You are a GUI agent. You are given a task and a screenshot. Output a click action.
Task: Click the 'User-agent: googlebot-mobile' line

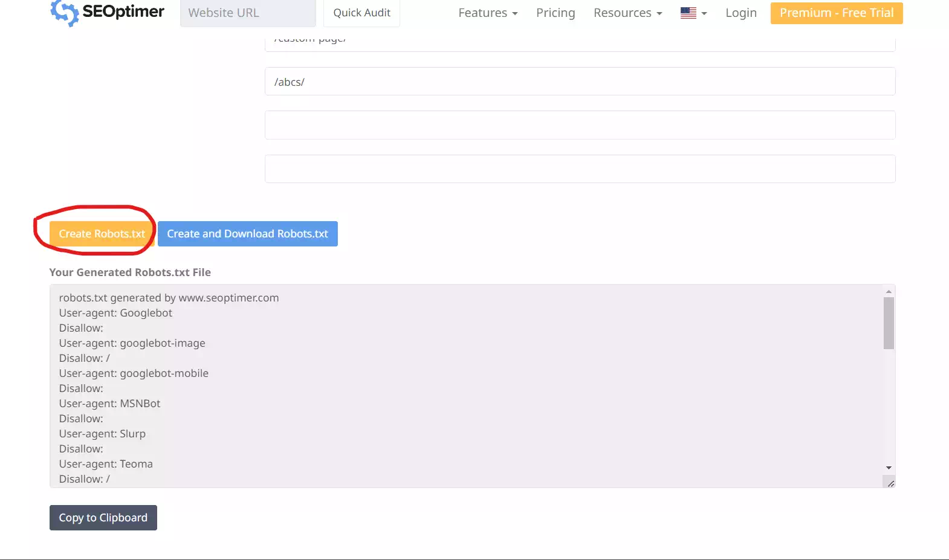pyautogui.click(x=134, y=373)
